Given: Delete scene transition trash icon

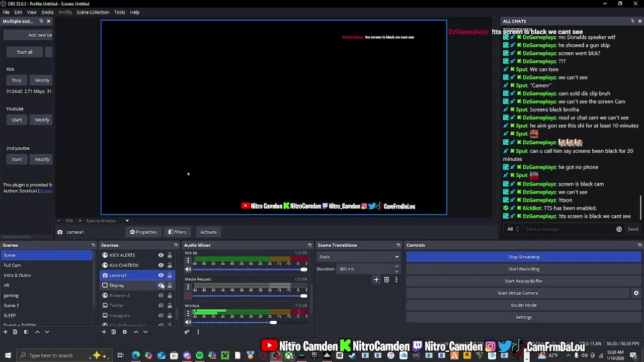Looking at the screenshot, I should click(x=386, y=280).
